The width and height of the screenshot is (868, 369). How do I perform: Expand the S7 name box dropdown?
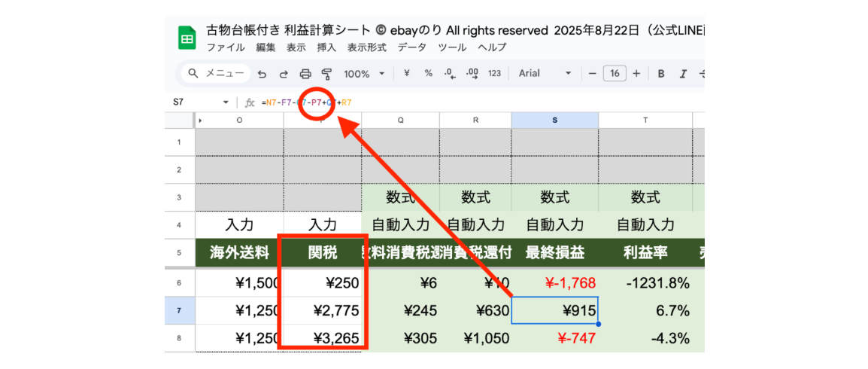pos(226,102)
